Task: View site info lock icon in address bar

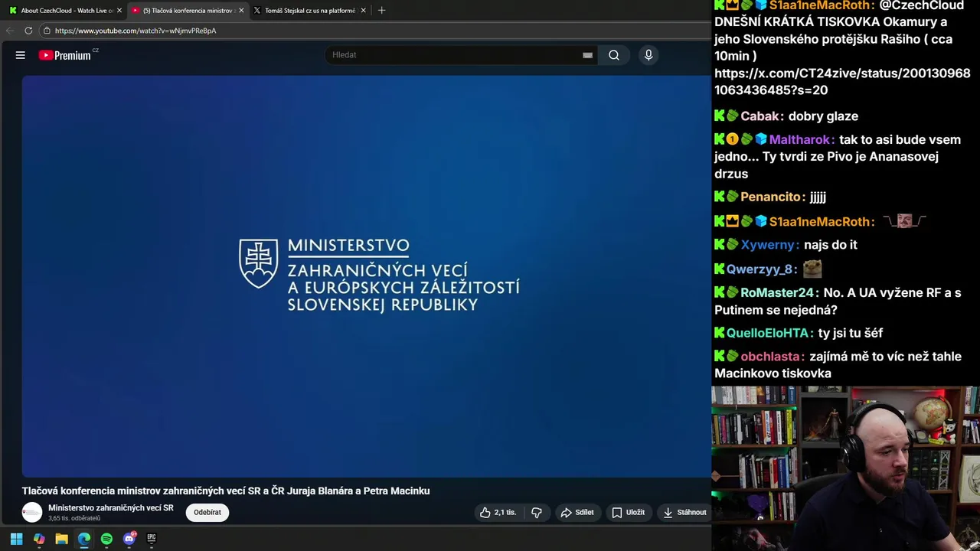Action: point(47,31)
